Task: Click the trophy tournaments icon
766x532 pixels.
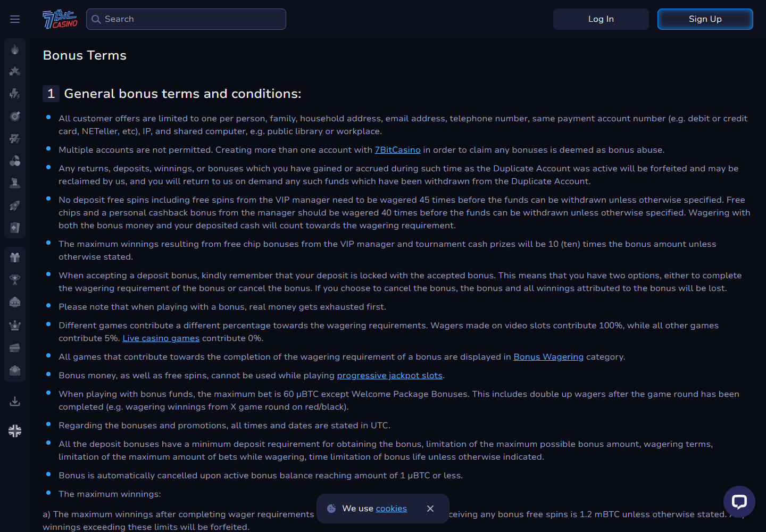Action: 15,280
